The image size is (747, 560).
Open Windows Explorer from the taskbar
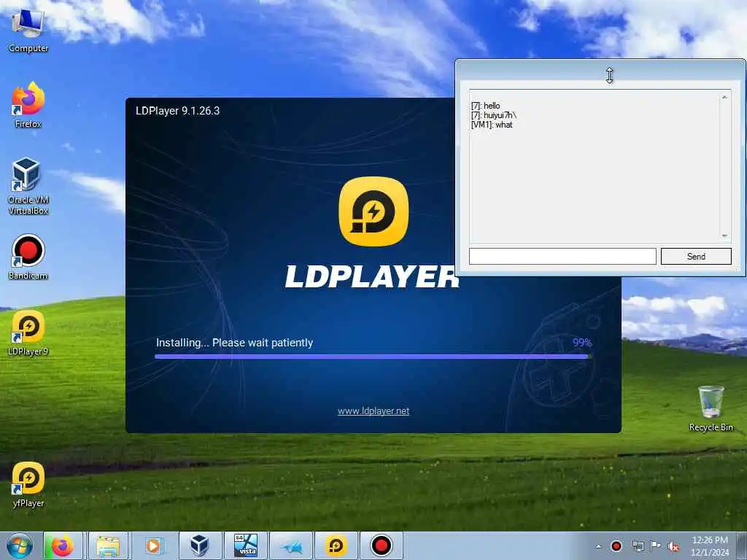(108, 545)
